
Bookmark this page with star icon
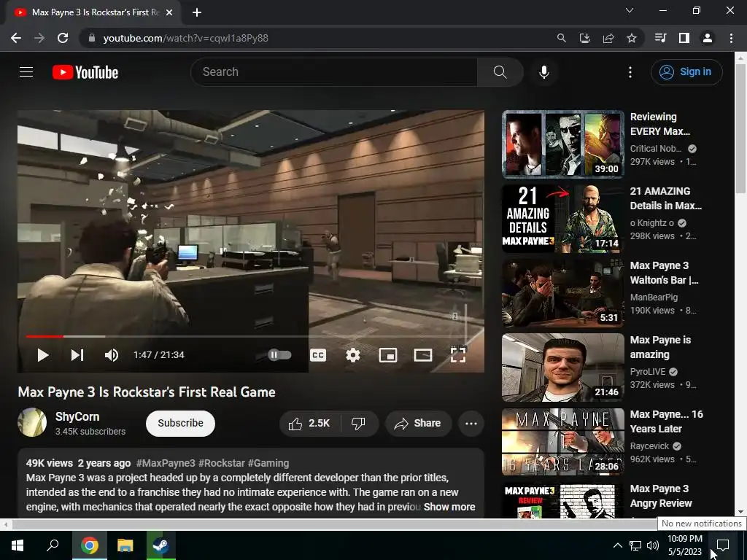pyautogui.click(x=631, y=38)
